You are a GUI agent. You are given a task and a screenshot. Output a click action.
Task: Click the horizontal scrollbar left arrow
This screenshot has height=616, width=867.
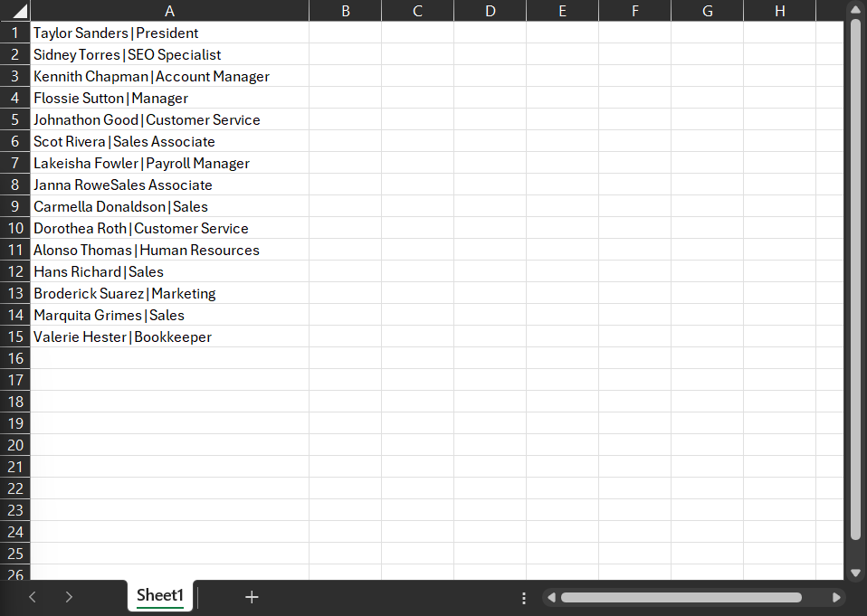(551, 597)
